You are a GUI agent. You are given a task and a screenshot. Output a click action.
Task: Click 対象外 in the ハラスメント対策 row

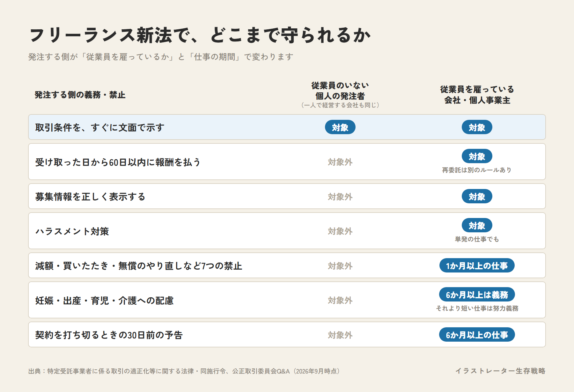point(340,231)
